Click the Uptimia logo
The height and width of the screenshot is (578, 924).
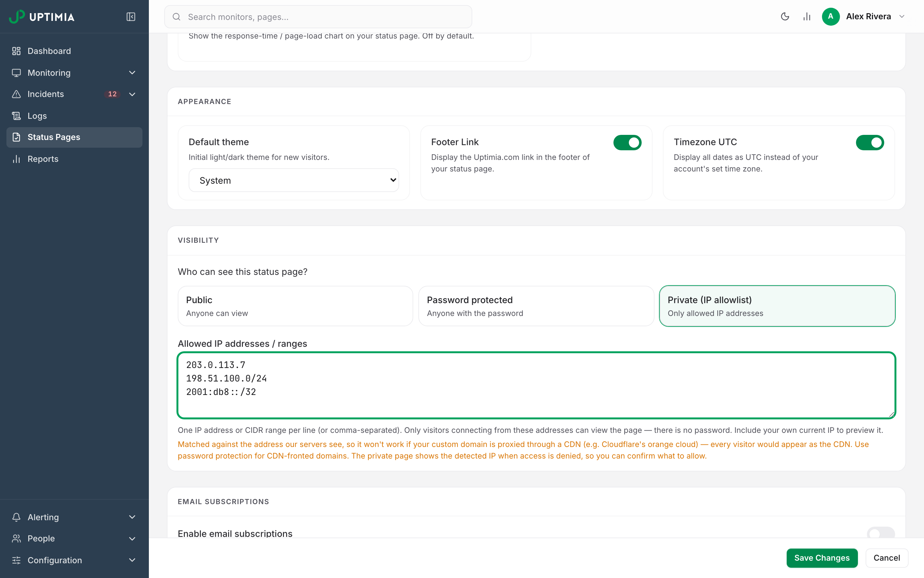tap(42, 16)
